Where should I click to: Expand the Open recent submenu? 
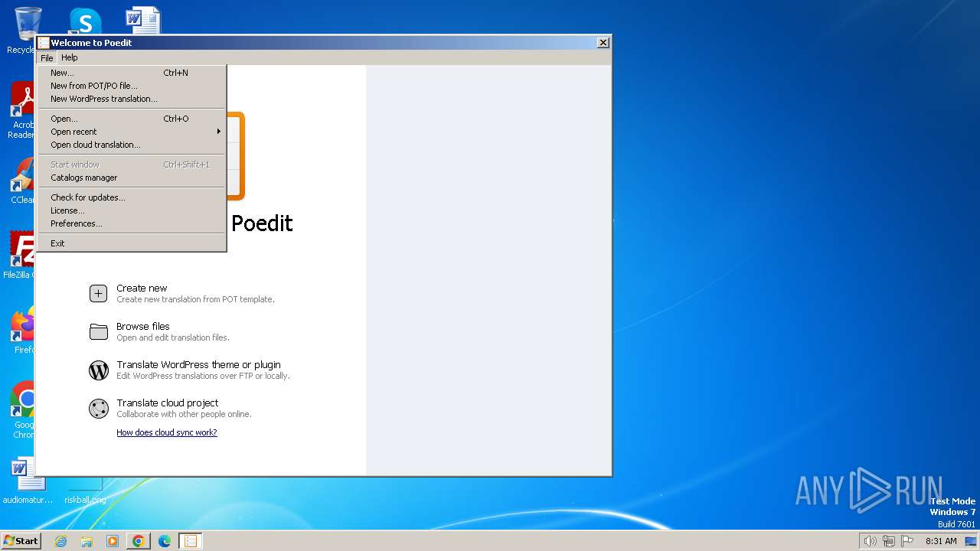(132, 132)
